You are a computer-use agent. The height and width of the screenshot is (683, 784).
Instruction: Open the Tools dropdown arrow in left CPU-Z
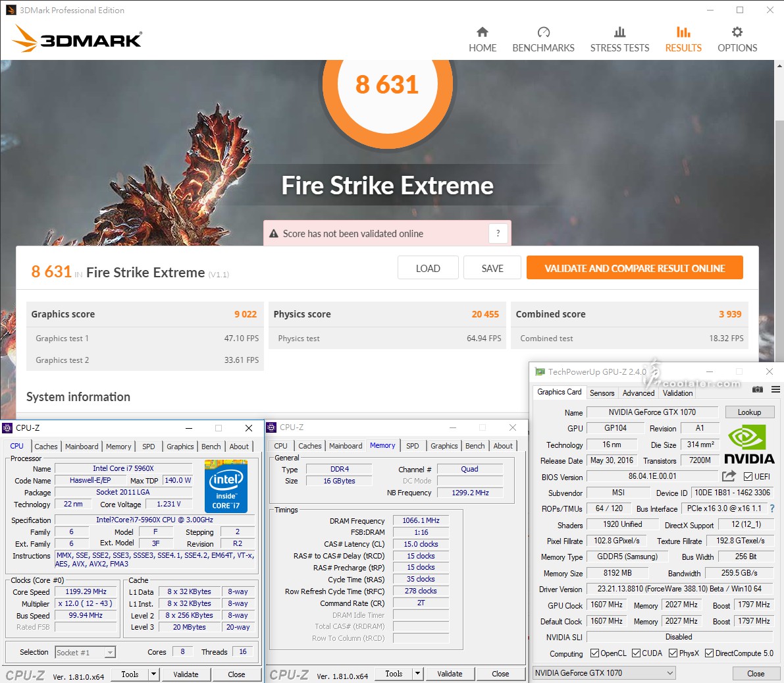click(x=154, y=674)
